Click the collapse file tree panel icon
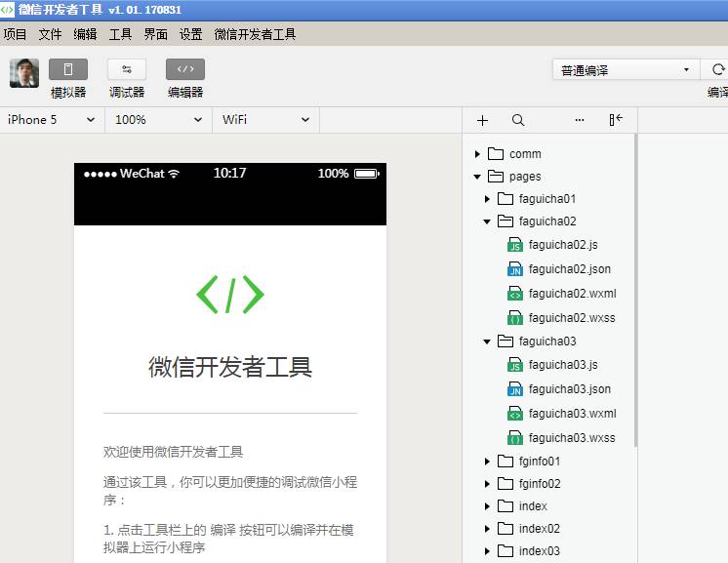 [616, 120]
